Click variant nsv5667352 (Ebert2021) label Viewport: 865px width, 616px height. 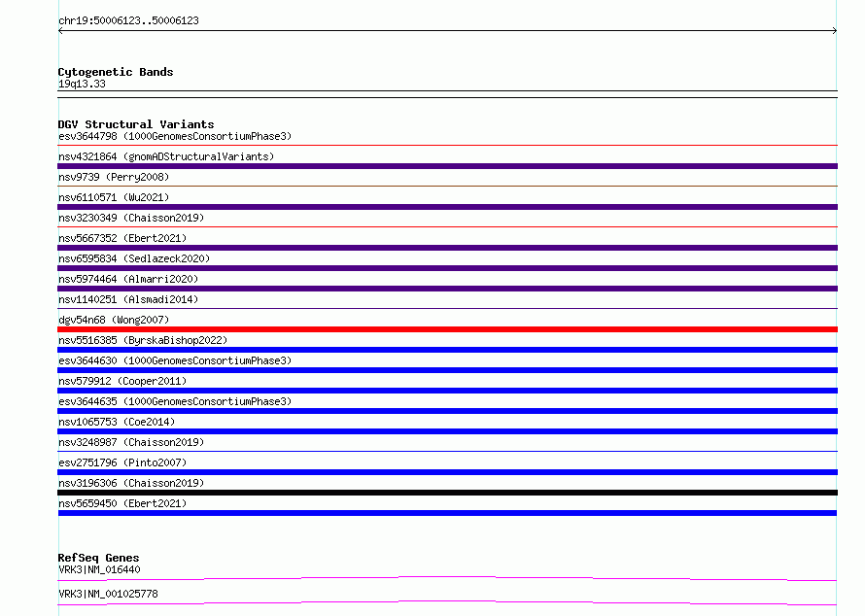tap(122, 238)
